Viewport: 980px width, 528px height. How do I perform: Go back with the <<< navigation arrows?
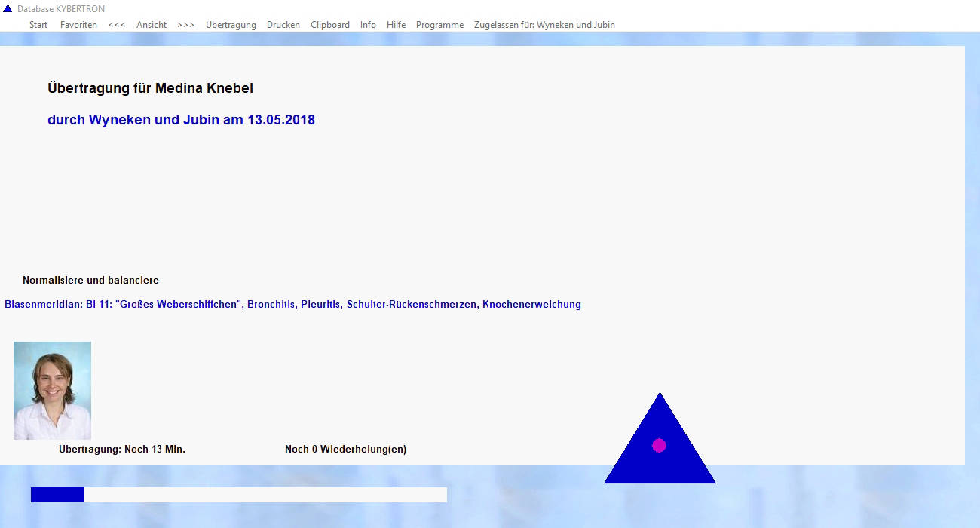tap(117, 25)
